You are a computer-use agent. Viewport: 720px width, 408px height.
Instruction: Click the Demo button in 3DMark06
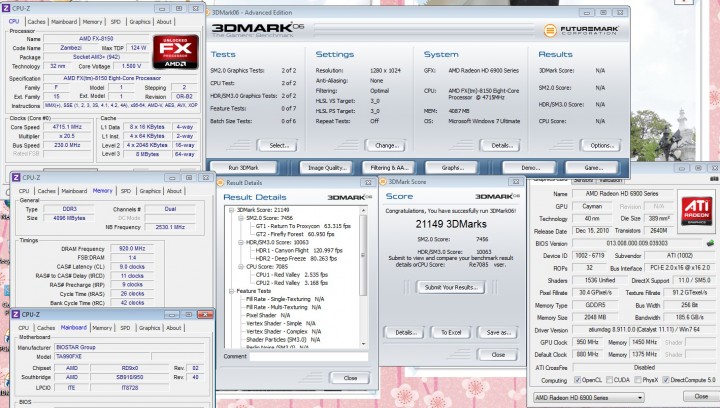(530, 168)
